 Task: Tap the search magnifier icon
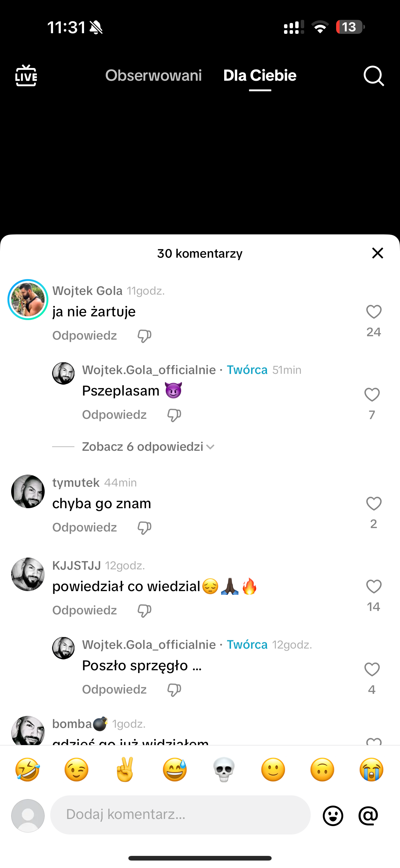point(373,76)
